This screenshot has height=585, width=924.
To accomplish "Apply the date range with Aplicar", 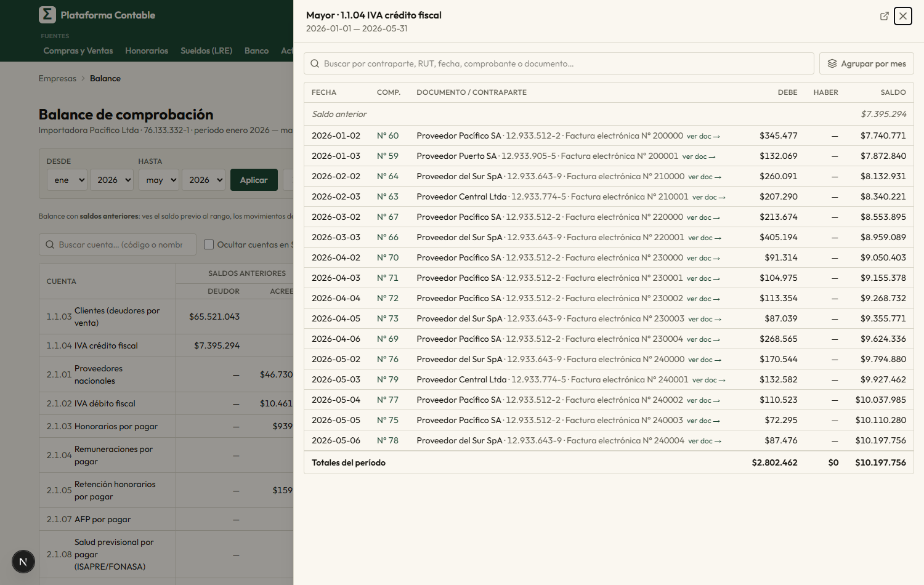I will pos(254,180).
